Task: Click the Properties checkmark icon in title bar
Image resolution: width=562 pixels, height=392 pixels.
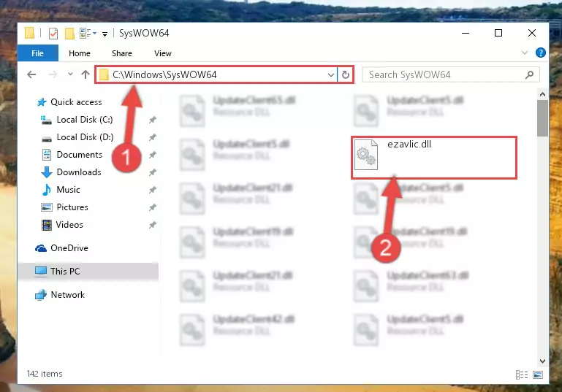Action: [x=53, y=34]
